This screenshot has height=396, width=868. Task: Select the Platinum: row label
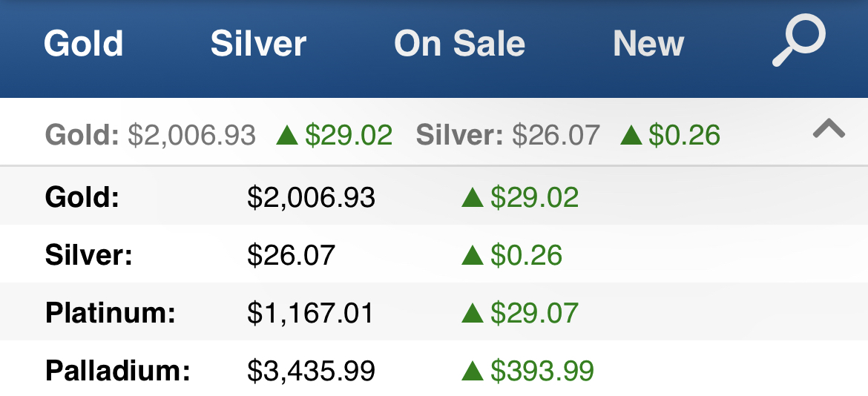111,313
